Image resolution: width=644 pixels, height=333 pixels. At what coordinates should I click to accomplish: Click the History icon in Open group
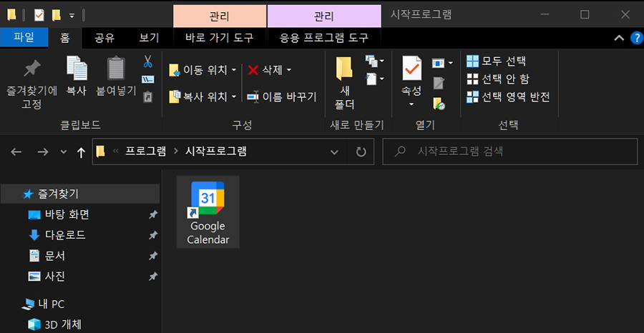point(439,103)
